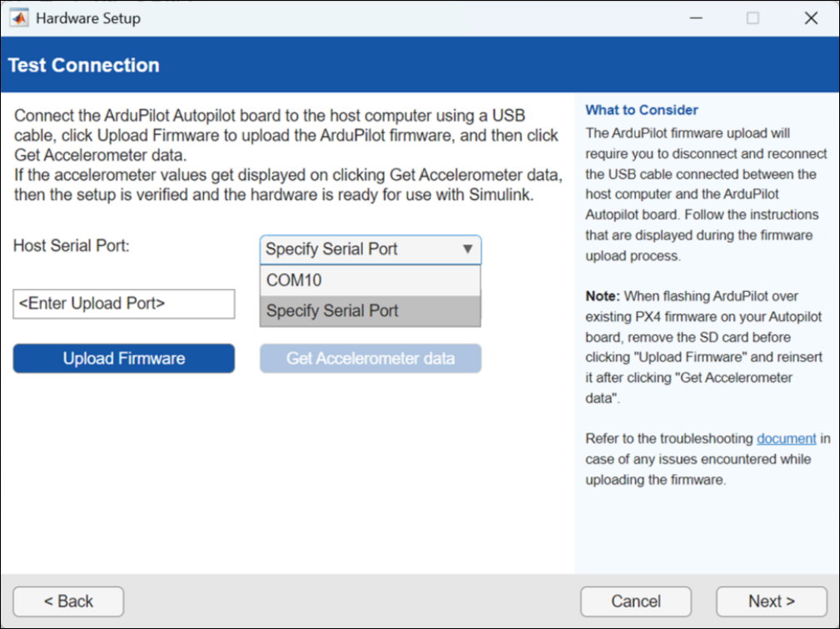
Task: Click the maximize window button
Action: tap(753, 17)
